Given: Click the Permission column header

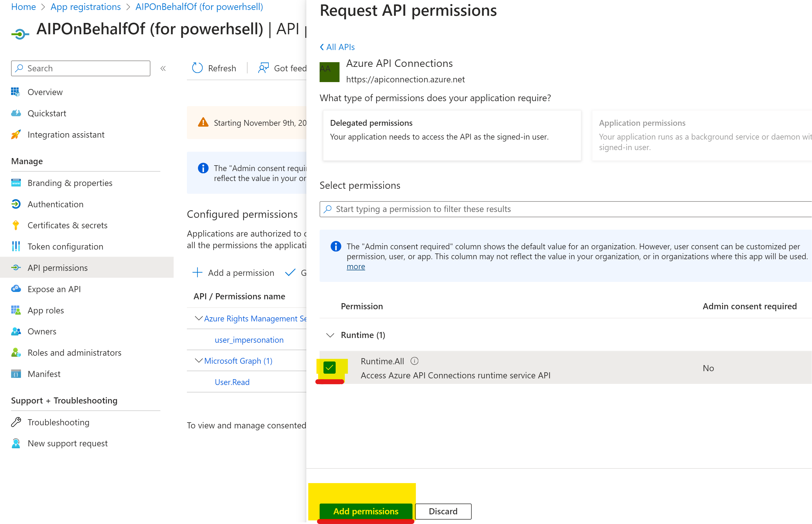Looking at the screenshot, I should (362, 306).
